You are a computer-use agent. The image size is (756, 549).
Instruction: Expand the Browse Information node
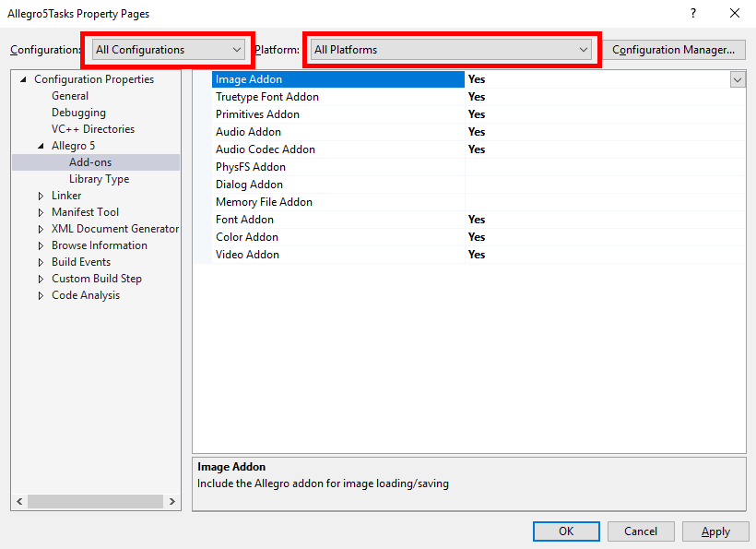pos(41,245)
